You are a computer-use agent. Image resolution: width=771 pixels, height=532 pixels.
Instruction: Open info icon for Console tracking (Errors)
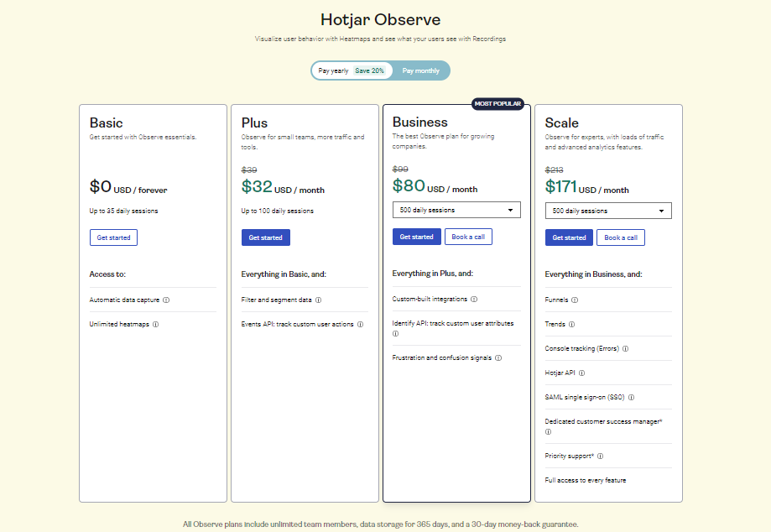[x=626, y=348]
